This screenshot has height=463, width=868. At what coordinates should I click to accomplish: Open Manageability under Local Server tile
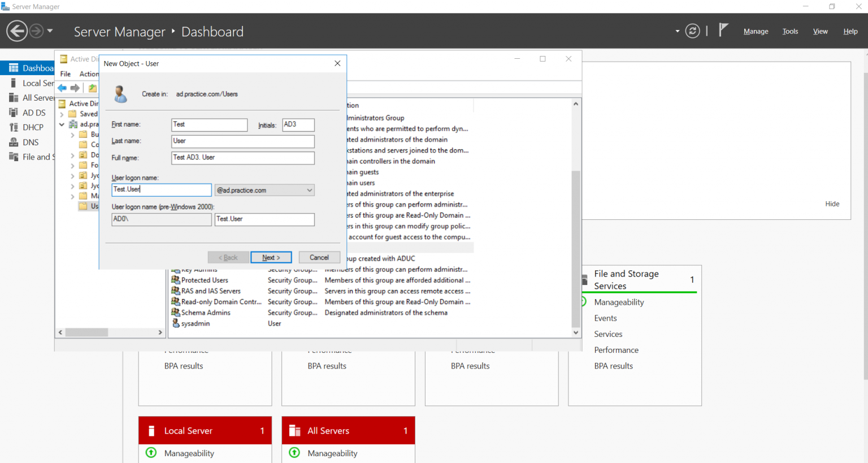coord(189,453)
